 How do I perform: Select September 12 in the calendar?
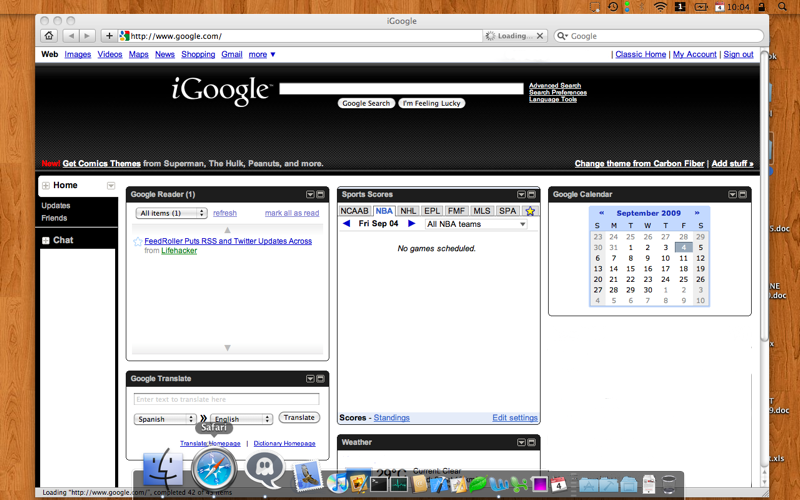point(701,258)
